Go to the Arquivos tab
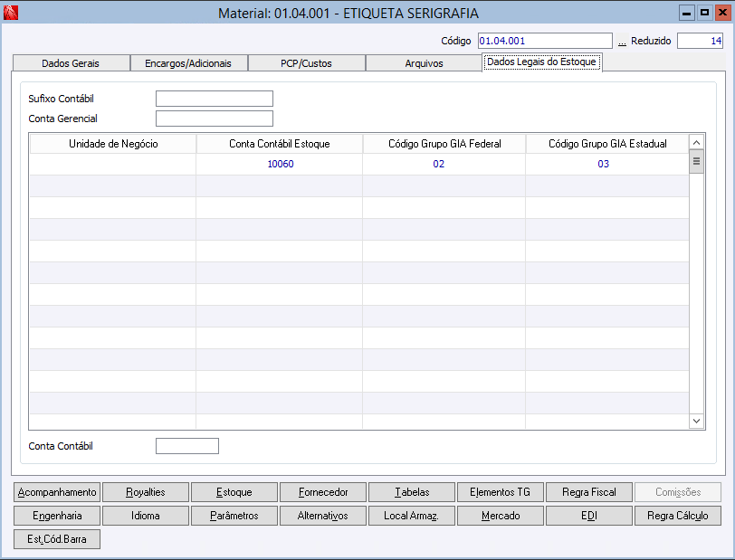 tap(424, 63)
